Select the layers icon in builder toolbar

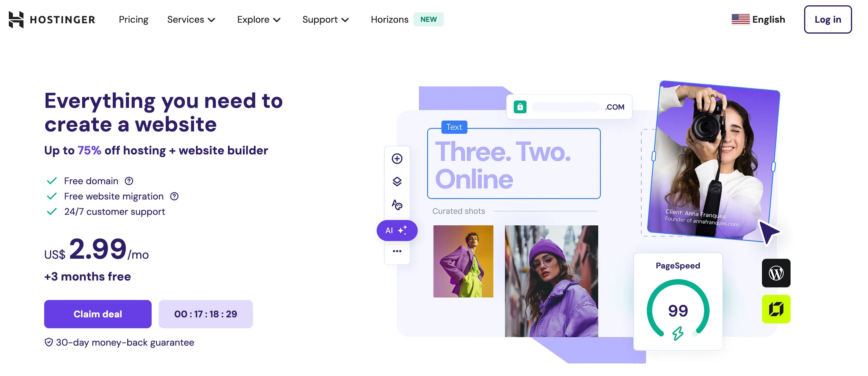[397, 182]
